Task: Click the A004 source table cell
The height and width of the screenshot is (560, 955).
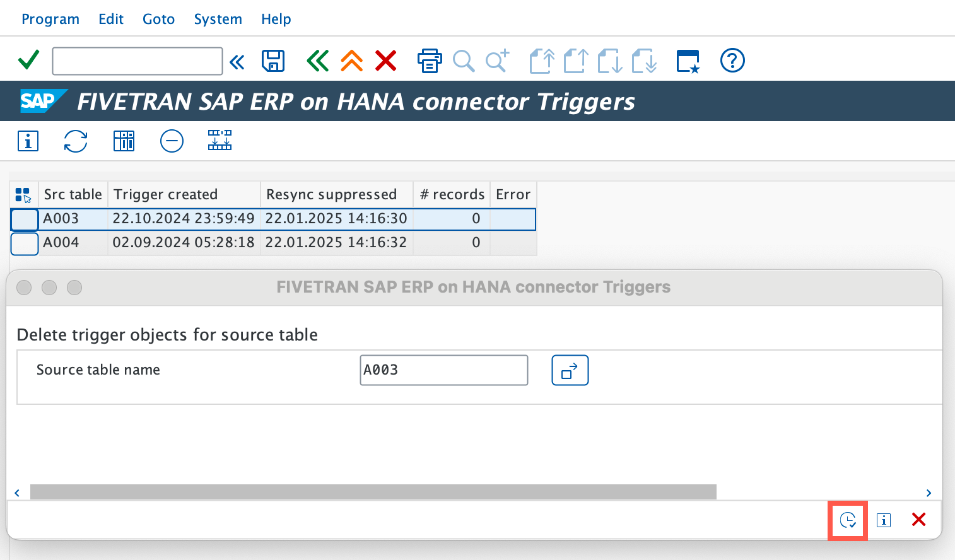Action: [73, 243]
